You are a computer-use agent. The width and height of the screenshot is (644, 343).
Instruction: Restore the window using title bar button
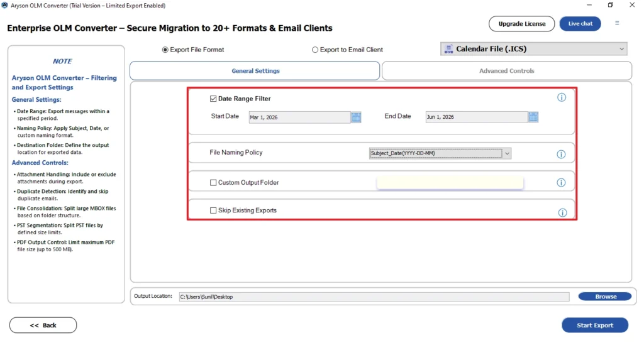point(610,5)
